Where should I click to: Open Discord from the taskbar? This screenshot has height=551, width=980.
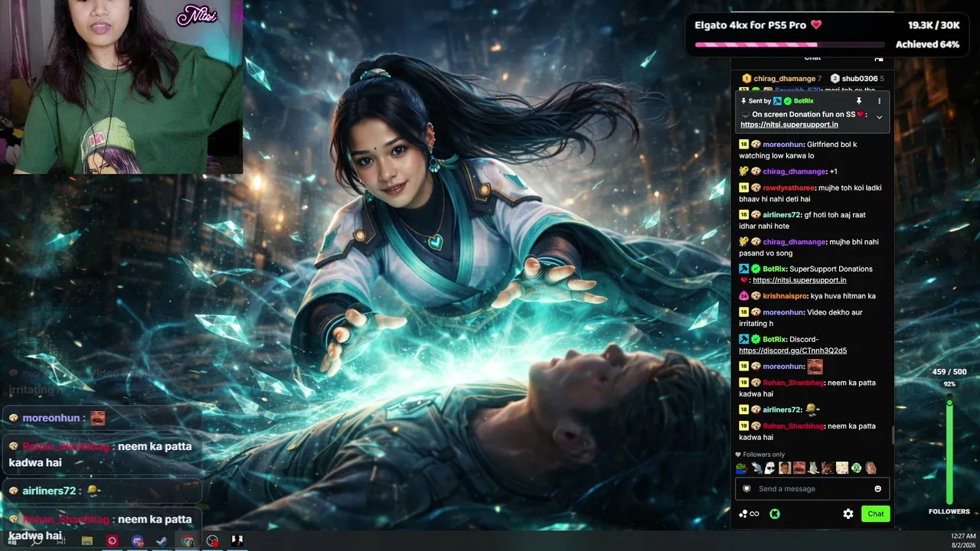pos(137,540)
